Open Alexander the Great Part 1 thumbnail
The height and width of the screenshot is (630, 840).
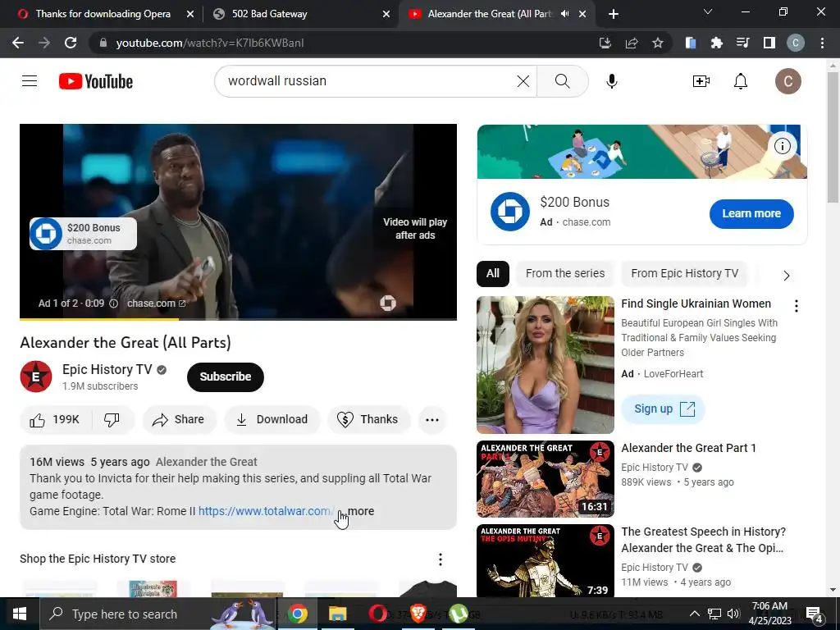point(546,479)
